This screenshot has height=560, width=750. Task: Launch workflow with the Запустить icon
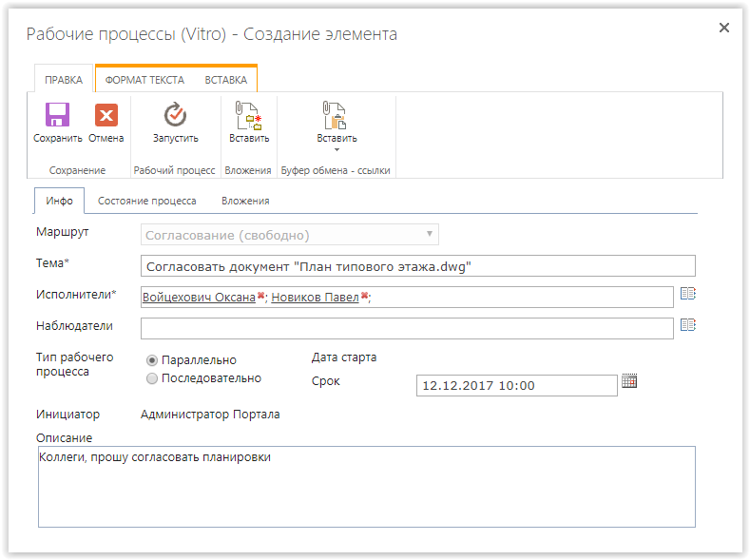coord(175,115)
